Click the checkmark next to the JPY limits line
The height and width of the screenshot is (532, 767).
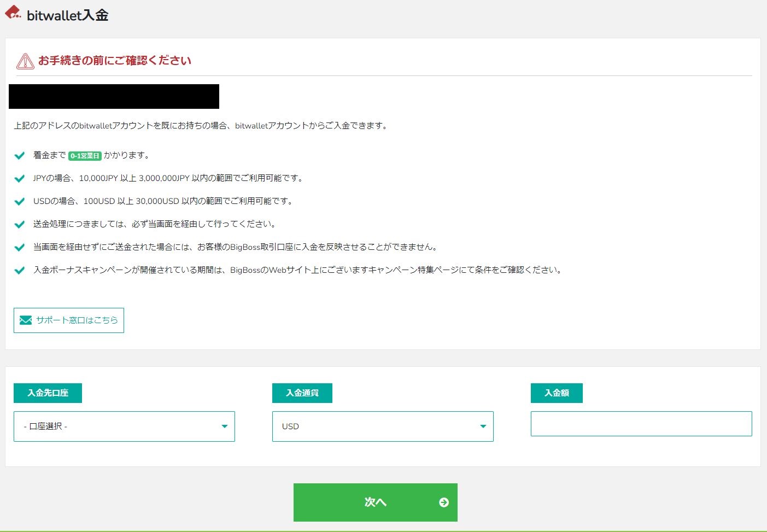pyautogui.click(x=19, y=179)
